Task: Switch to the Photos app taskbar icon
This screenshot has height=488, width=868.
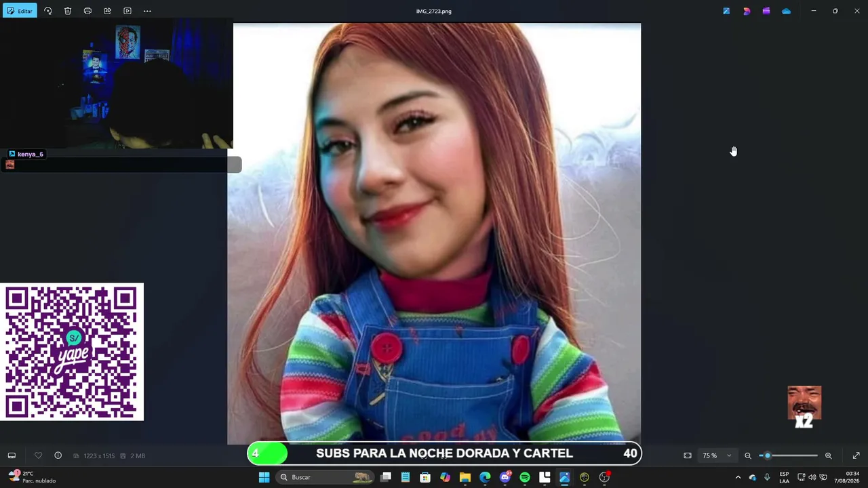Action: 564,477
